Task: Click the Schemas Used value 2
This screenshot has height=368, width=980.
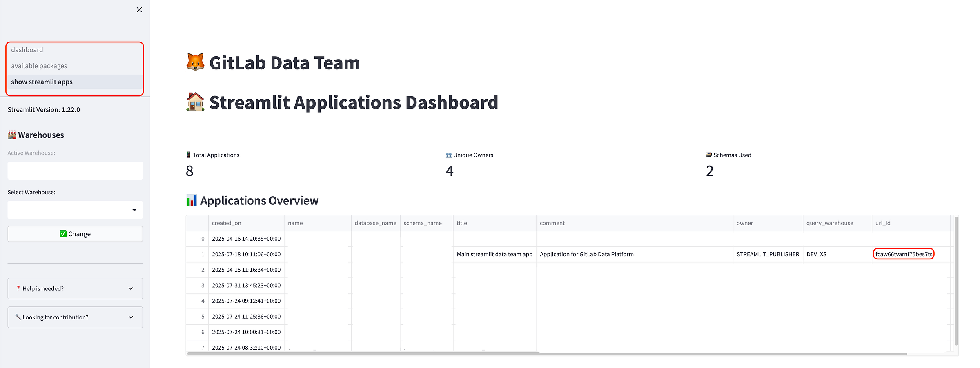Action: (710, 171)
